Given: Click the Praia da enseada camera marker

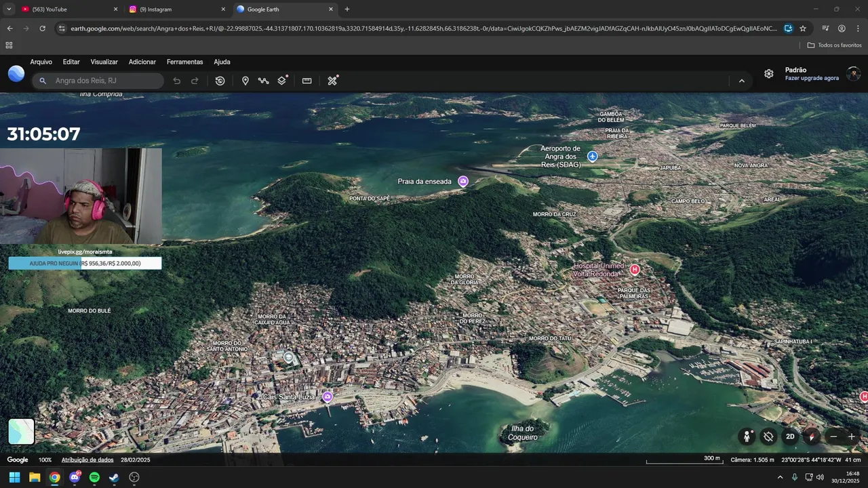Looking at the screenshot, I should pos(463,181).
